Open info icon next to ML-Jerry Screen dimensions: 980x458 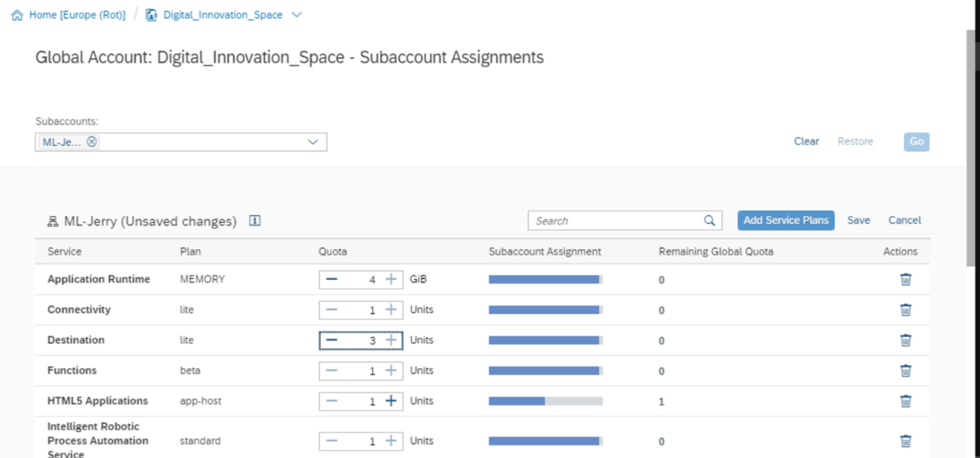[x=254, y=221]
